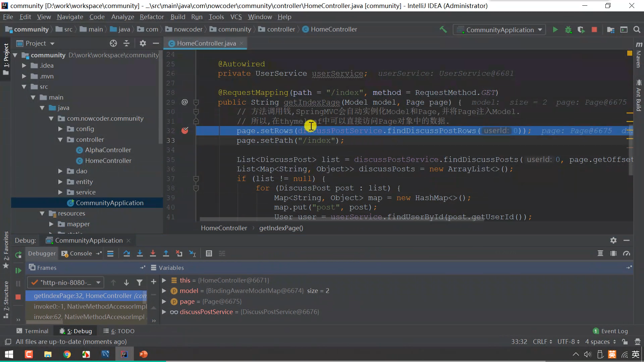Click the Step Into debugger button

pyautogui.click(x=140, y=254)
